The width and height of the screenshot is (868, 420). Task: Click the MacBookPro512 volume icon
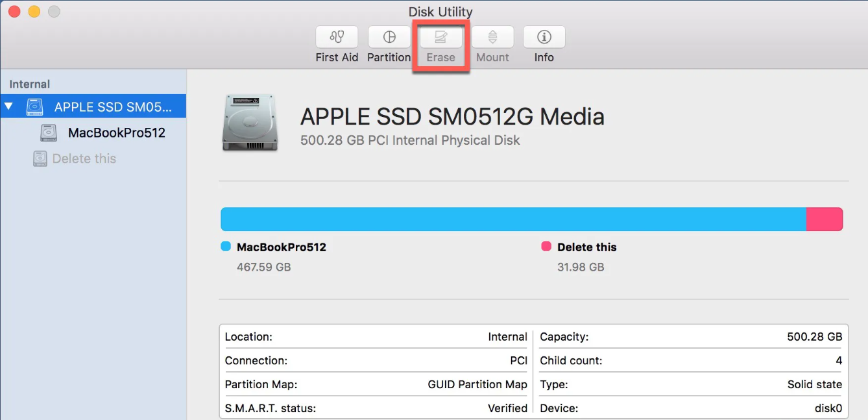(x=49, y=133)
